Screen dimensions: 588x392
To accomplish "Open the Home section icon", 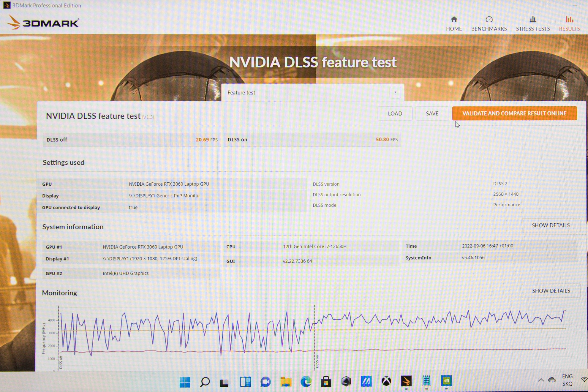I will point(454,20).
